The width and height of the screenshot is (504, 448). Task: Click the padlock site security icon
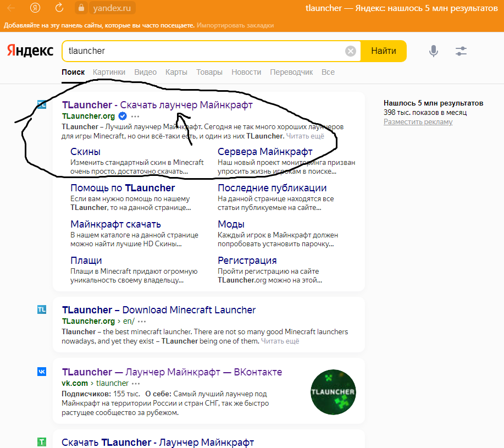click(x=81, y=8)
